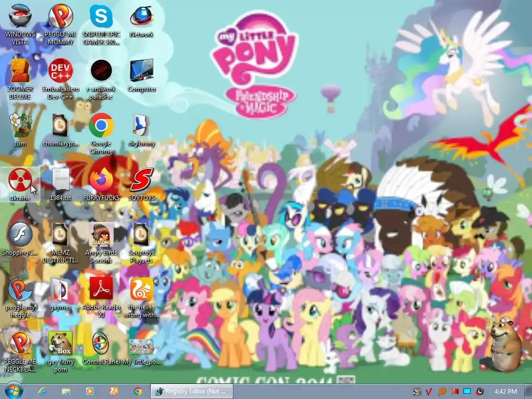Open the Windows Start menu orb
The image size is (532, 399).
pos(13,391)
